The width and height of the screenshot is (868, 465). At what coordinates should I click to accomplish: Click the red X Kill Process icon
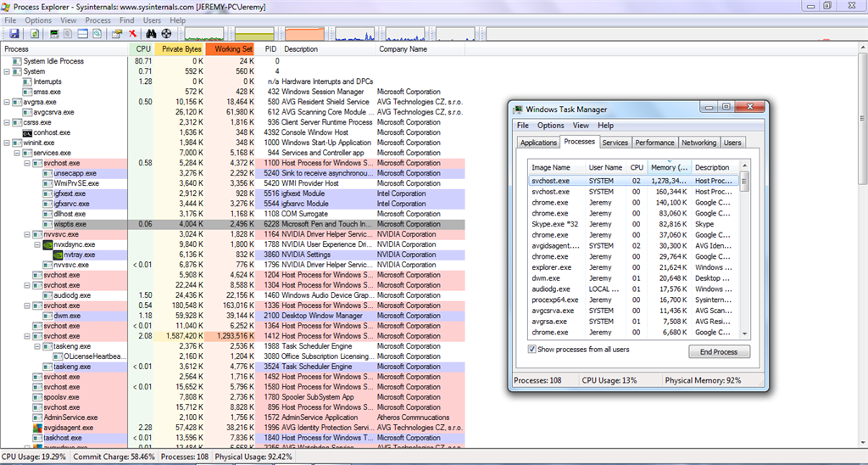pyautogui.click(x=132, y=34)
